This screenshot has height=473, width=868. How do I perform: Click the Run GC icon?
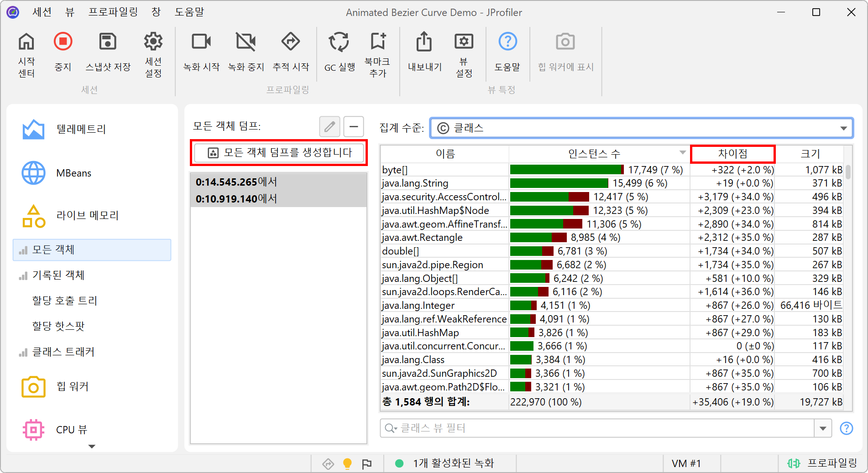pyautogui.click(x=339, y=42)
